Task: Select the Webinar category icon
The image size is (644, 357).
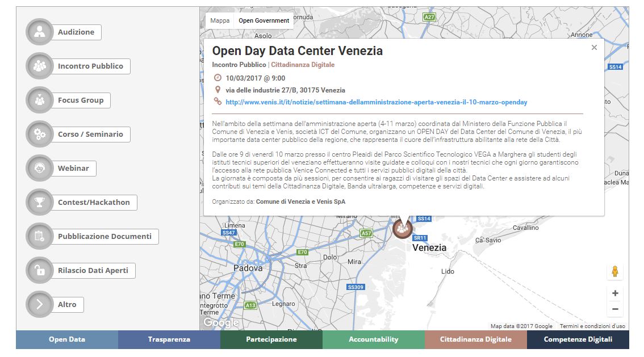Action: click(x=39, y=169)
